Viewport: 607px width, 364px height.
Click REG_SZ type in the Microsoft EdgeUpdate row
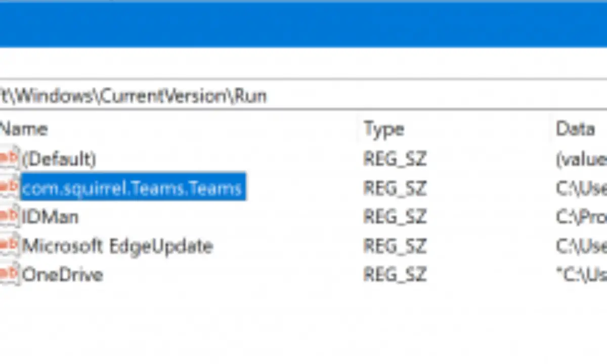[395, 246]
